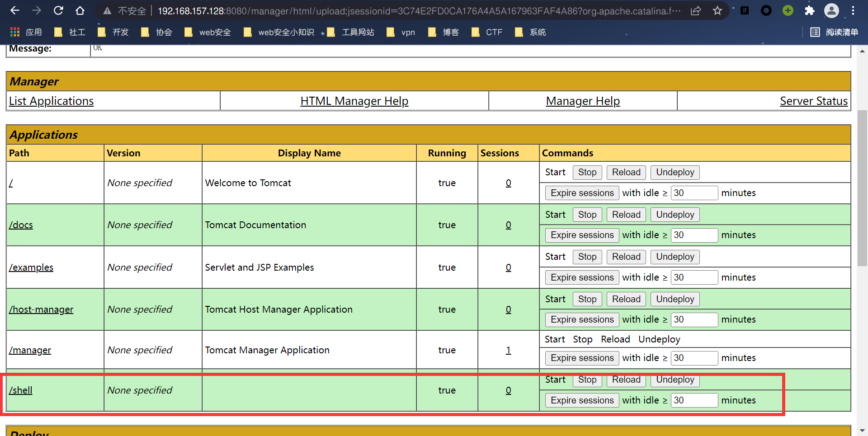This screenshot has width=868, height=436.
Task: Open the Chrome three-dot menu
Action: (x=853, y=10)
